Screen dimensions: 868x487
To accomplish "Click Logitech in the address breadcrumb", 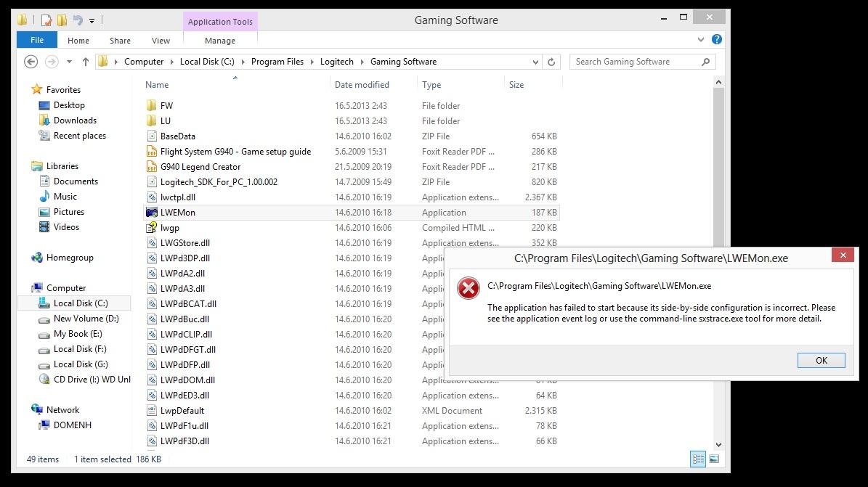I will [x=336, y=62].
